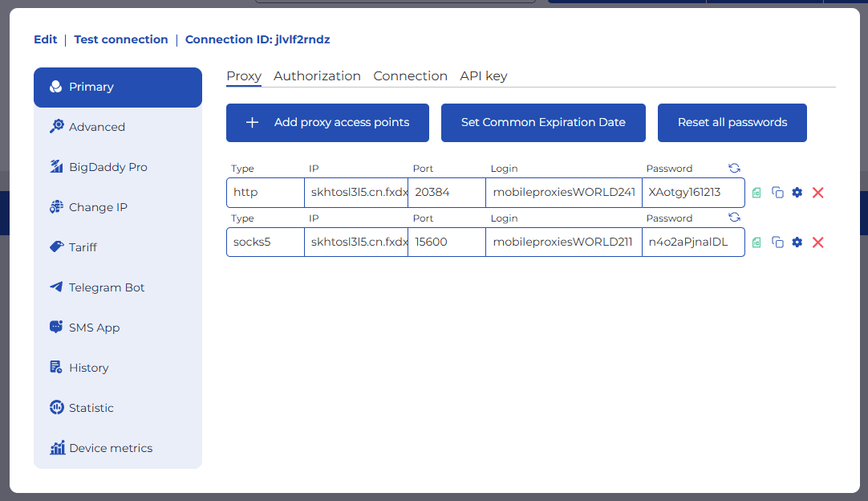This screenshot has height=501, width=868.
Task: Copy the http proxy credentials
Action: pyautogui.click(x=777, y=193)
